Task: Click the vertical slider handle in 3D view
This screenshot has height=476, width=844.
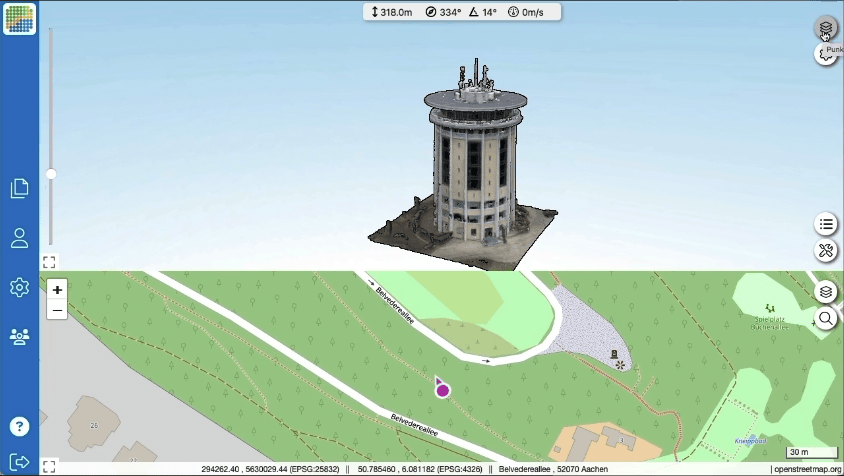Action: (x=51, y=174)
